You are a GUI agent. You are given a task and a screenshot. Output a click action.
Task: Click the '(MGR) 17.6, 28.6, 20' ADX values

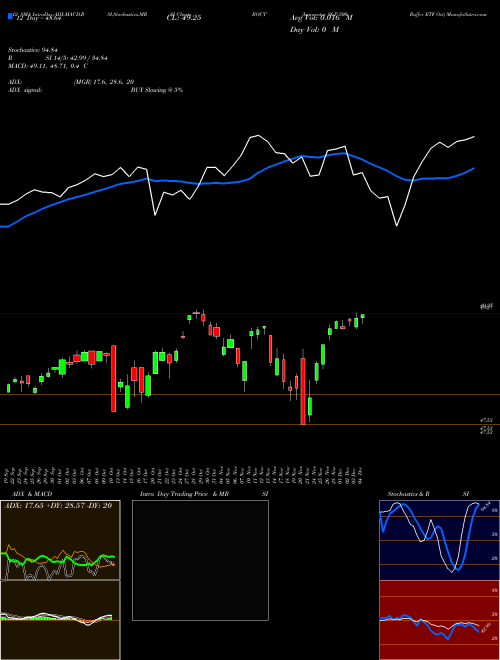coord(104,82)
